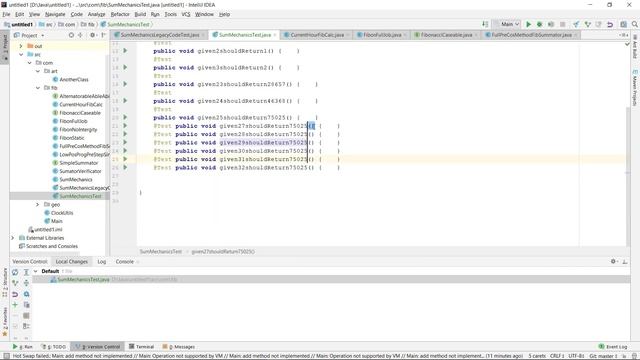Viewport: 640px width, 360px height.
Task: Select SimpleSummator class in project tree
Action: (79, 163)
